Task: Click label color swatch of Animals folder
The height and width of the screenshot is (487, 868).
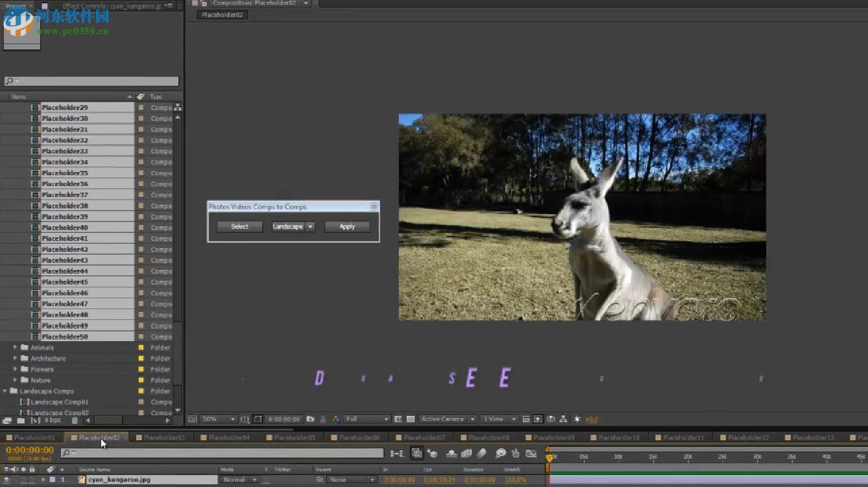Action: click(x=141, y=348)
